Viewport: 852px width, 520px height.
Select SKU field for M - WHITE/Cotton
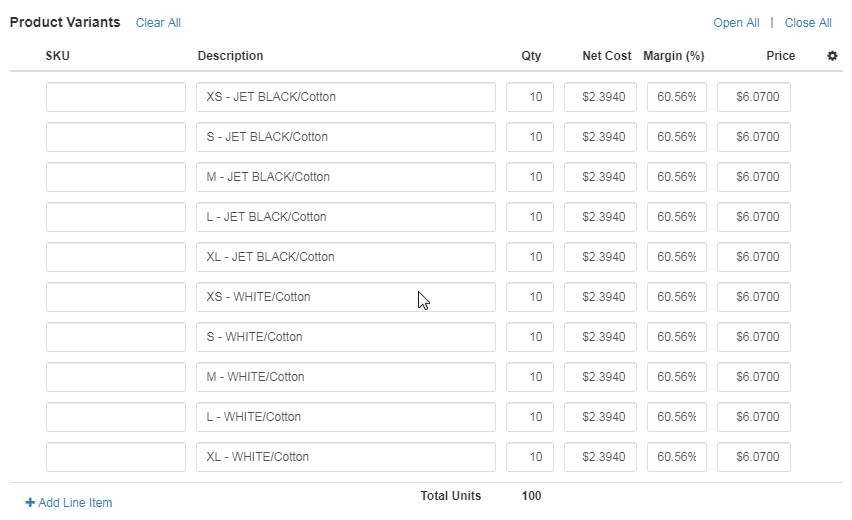click(x=116, y=377)
